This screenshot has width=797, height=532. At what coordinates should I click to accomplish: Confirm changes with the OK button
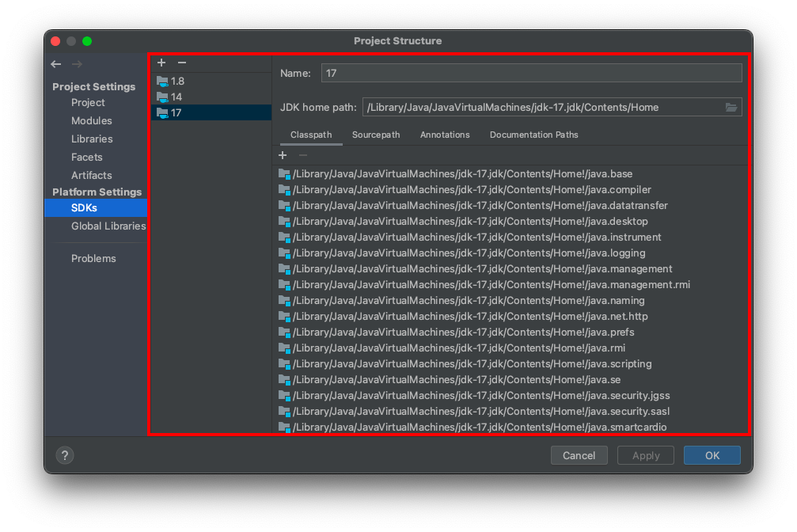pos(711,455)
